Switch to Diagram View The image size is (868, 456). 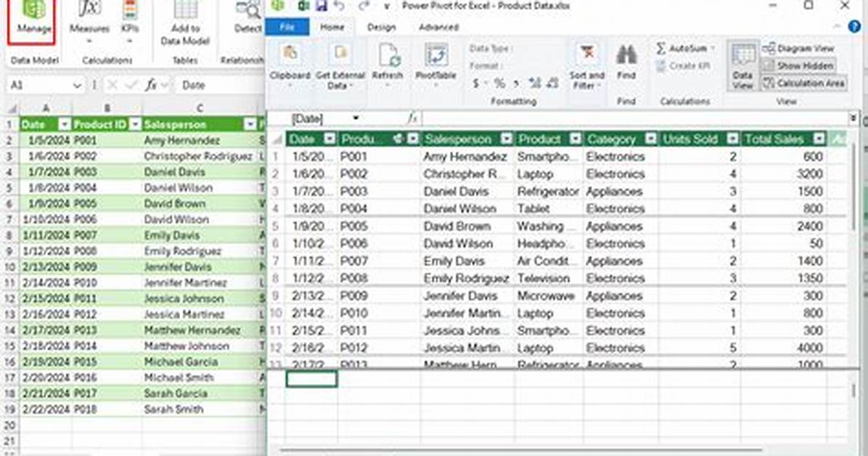click(798, 48)
